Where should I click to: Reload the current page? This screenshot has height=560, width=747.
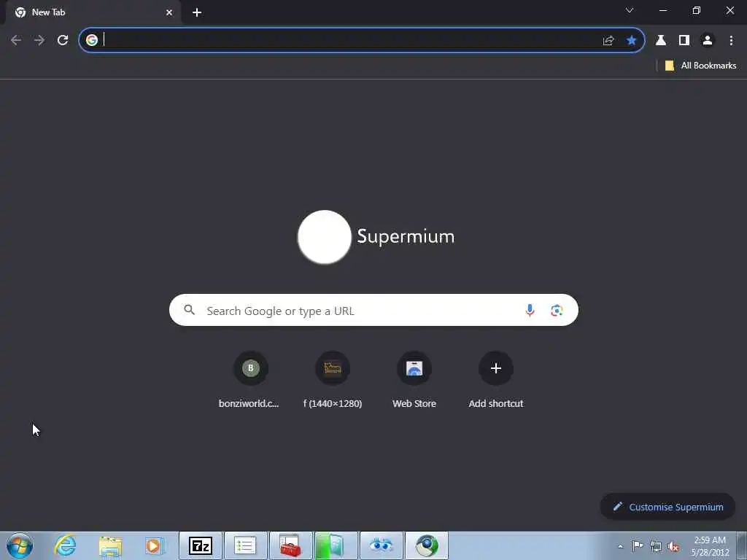tap(63, 41)
